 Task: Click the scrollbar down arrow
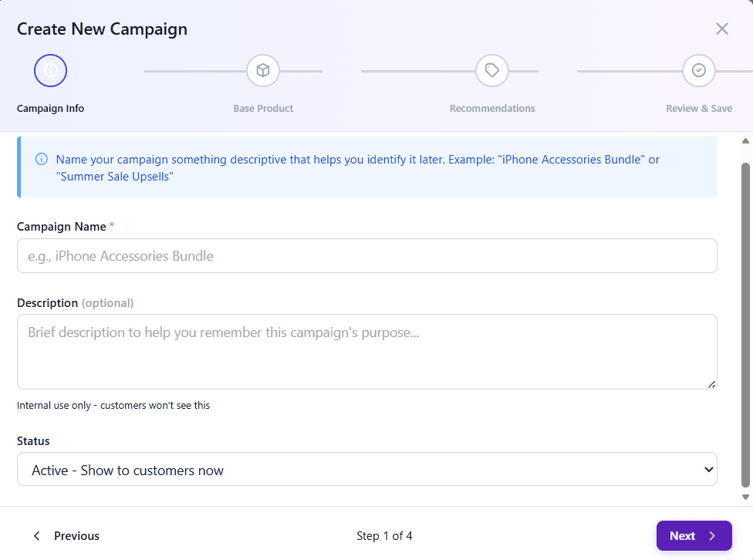tap(745, 498)
